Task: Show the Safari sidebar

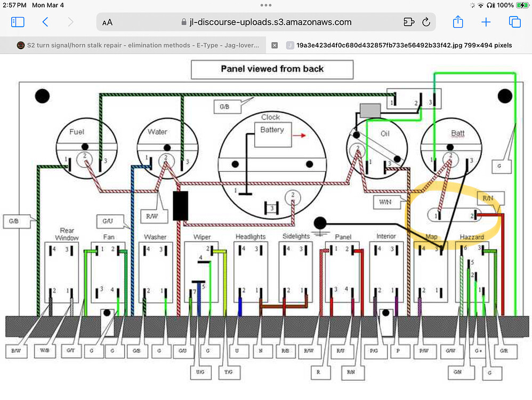Action: coord(18,22)
